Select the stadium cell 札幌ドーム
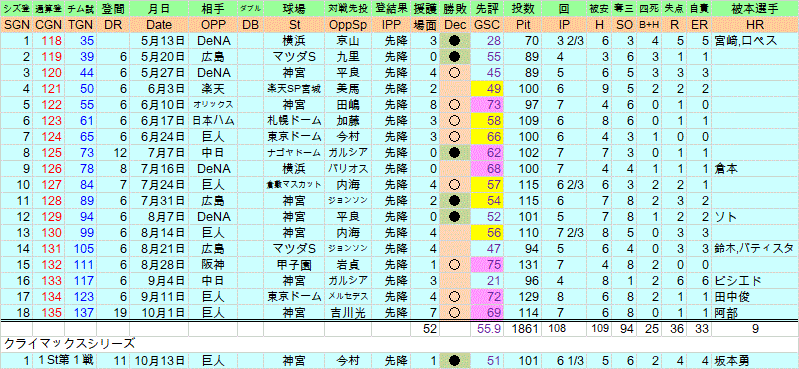The width and height of the screenshot is (799, 369). point(294,121)
